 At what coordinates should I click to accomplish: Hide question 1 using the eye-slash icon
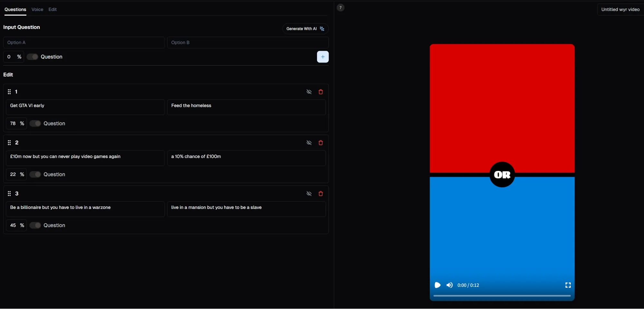(309, 92)
